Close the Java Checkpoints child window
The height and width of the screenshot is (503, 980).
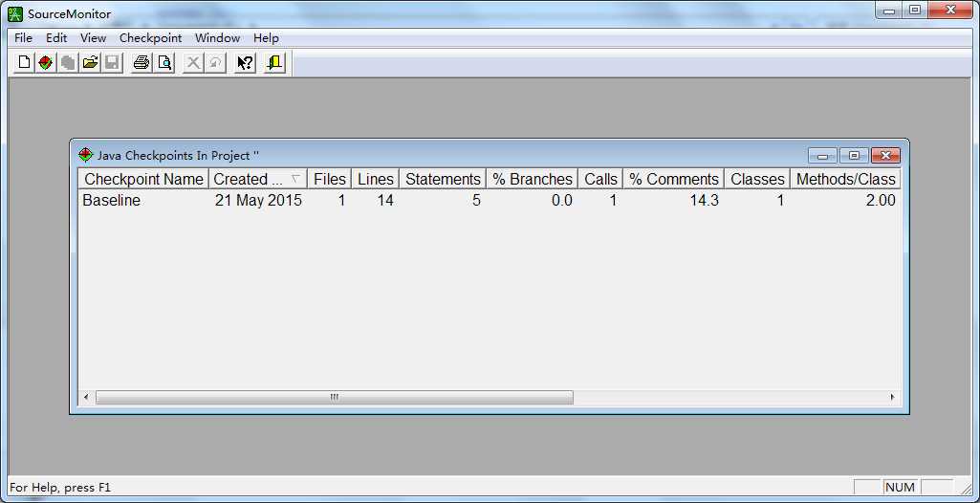tap(885, 156)
